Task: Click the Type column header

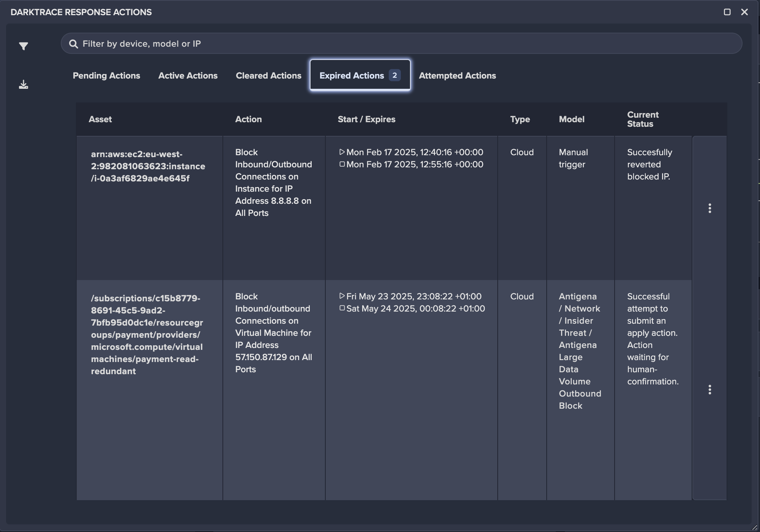Action: point(520,119)
